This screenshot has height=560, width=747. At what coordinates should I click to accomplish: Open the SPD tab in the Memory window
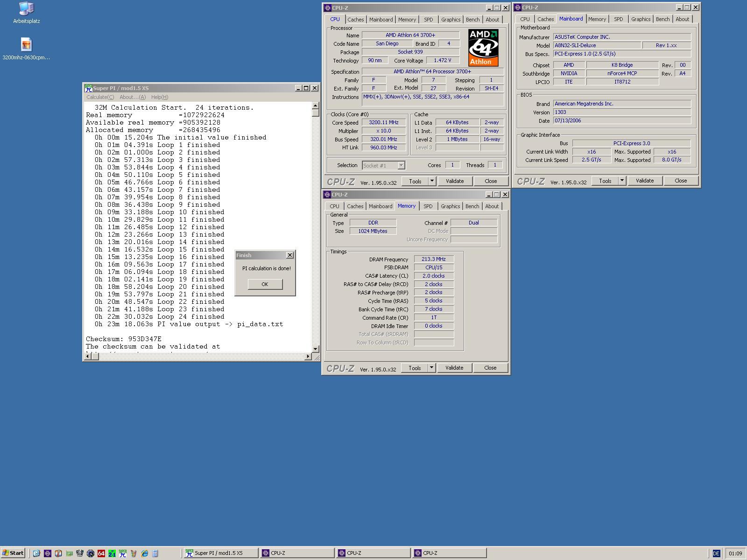[428, 206]
